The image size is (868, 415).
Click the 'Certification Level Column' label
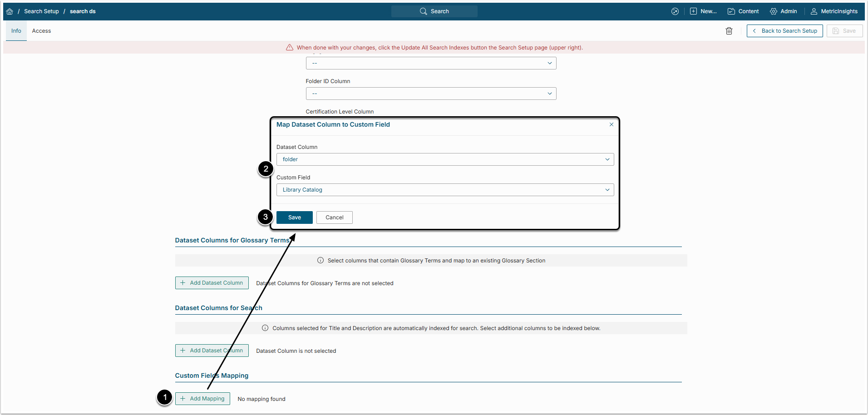(340, 112)
